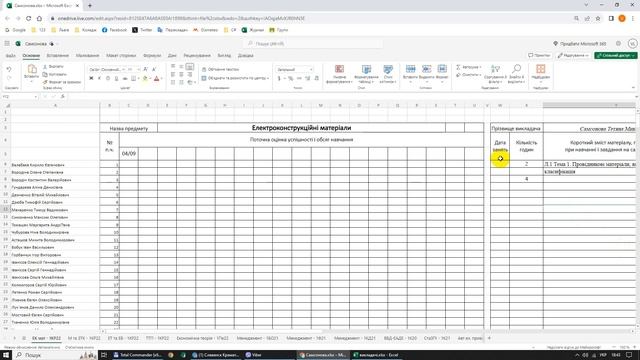Open the Windows Start menu
The image size is (640, 360).
(x=6, y=355)
